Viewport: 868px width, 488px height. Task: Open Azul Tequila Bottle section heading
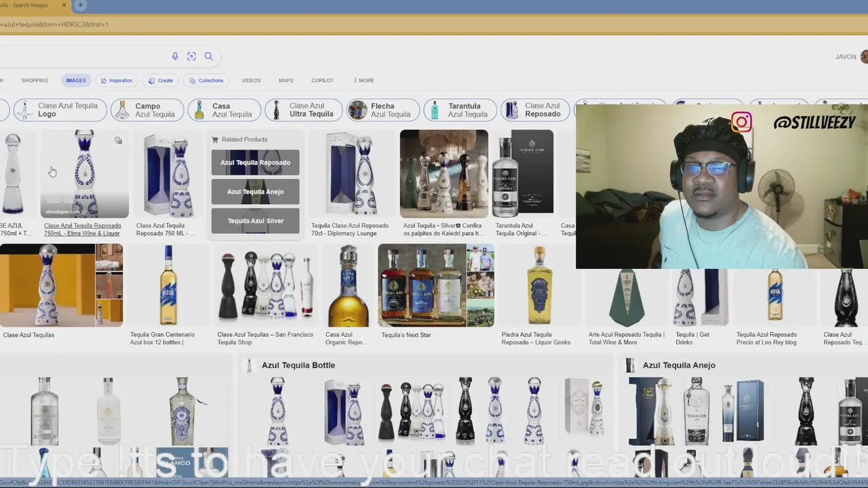298,365
